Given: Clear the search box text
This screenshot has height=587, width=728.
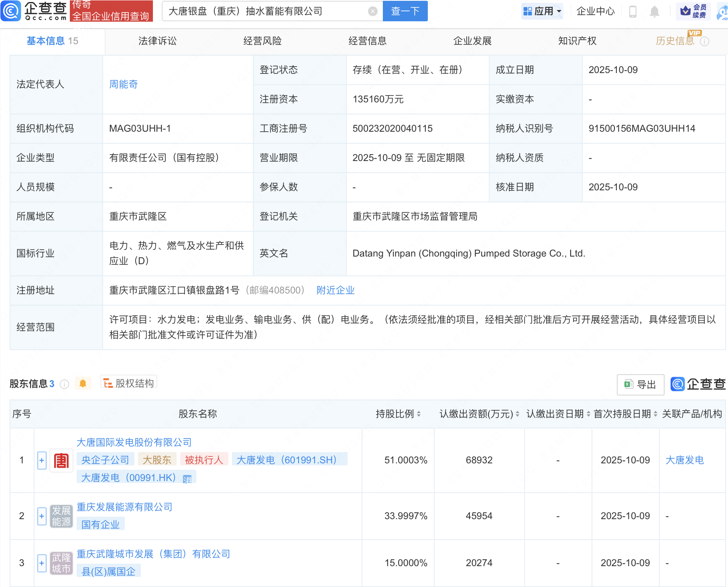Looking at the screenshot, I should (372, 11).
